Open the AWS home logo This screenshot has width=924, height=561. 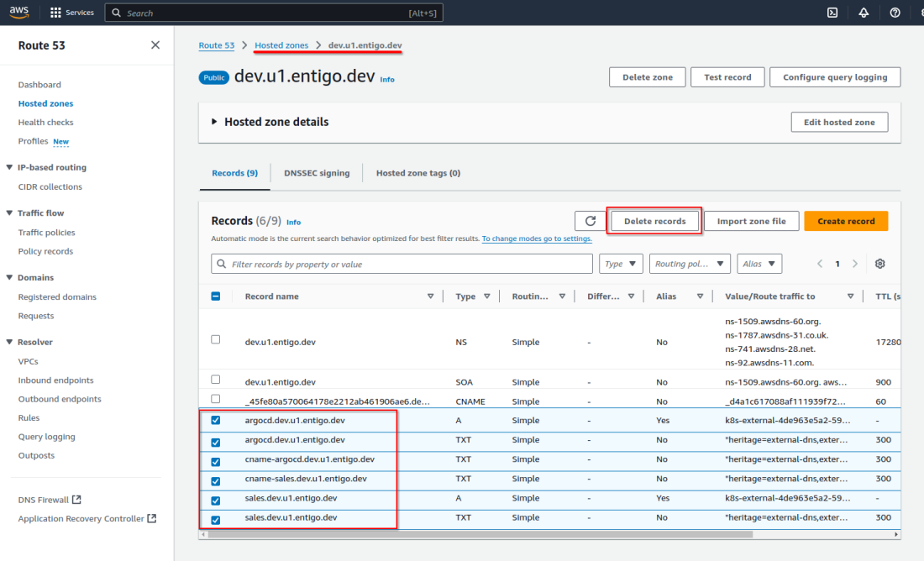[18, 13]
